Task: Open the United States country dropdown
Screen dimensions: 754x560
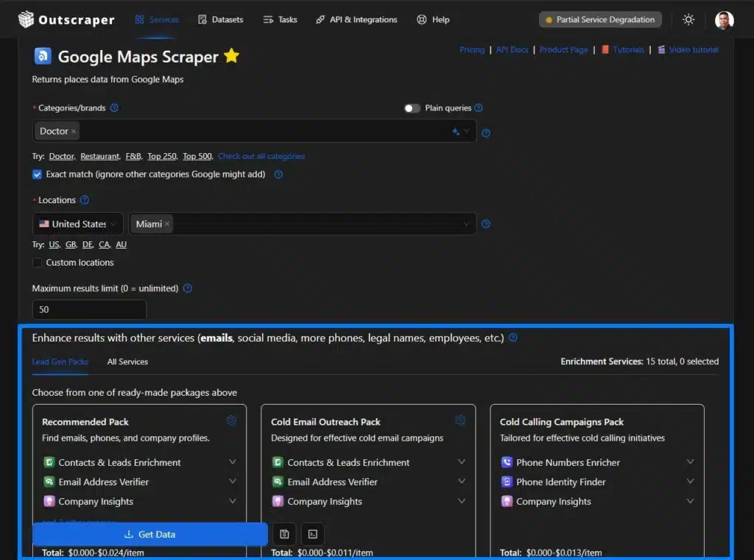Action: [77, 224]
